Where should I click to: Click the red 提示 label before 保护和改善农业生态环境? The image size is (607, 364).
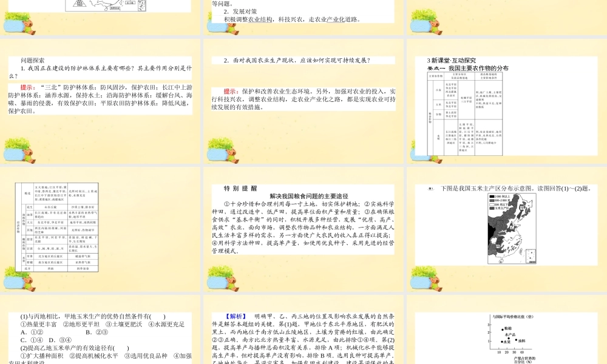click(231, 91)
